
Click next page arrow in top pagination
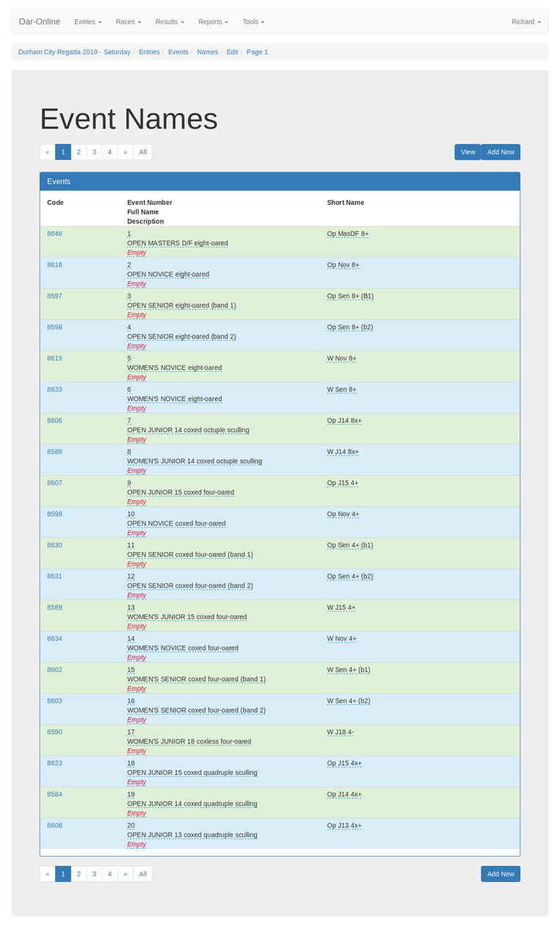125,152
